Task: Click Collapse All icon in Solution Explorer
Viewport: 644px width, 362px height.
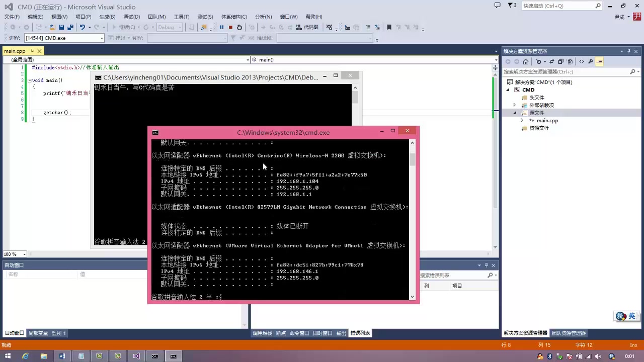Action: 560,61
